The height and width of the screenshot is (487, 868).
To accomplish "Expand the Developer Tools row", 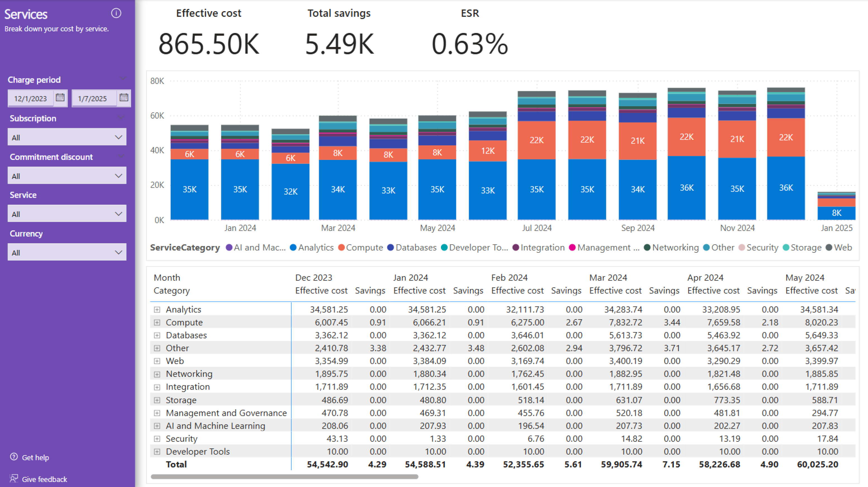I will pyautogui.click(x=157, y=451).
